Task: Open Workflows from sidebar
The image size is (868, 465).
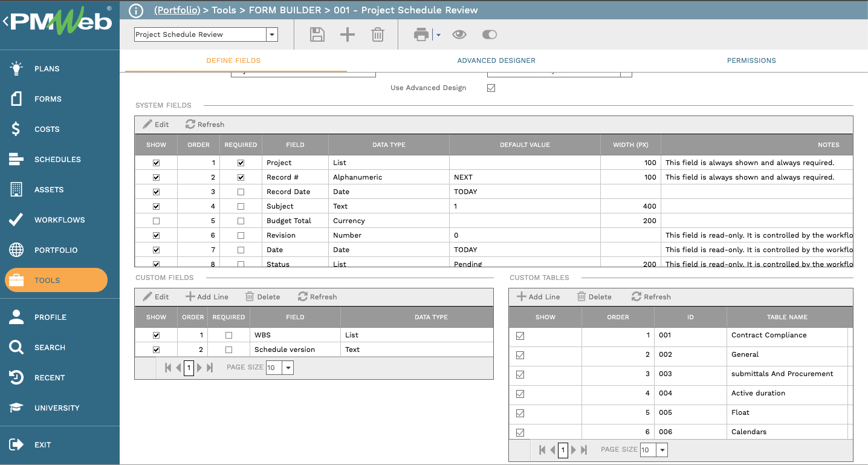Action: [x=60, y=219]
